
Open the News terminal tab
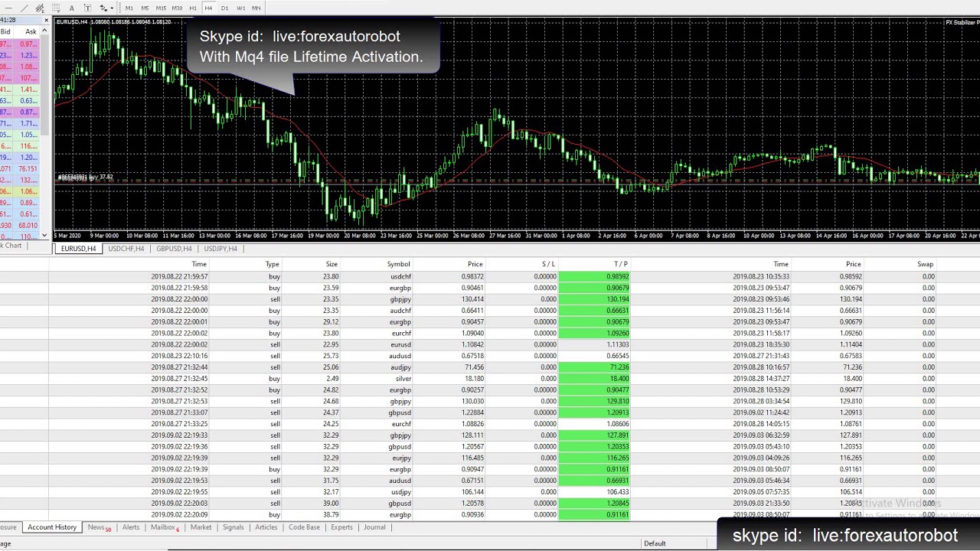[98, 527]
